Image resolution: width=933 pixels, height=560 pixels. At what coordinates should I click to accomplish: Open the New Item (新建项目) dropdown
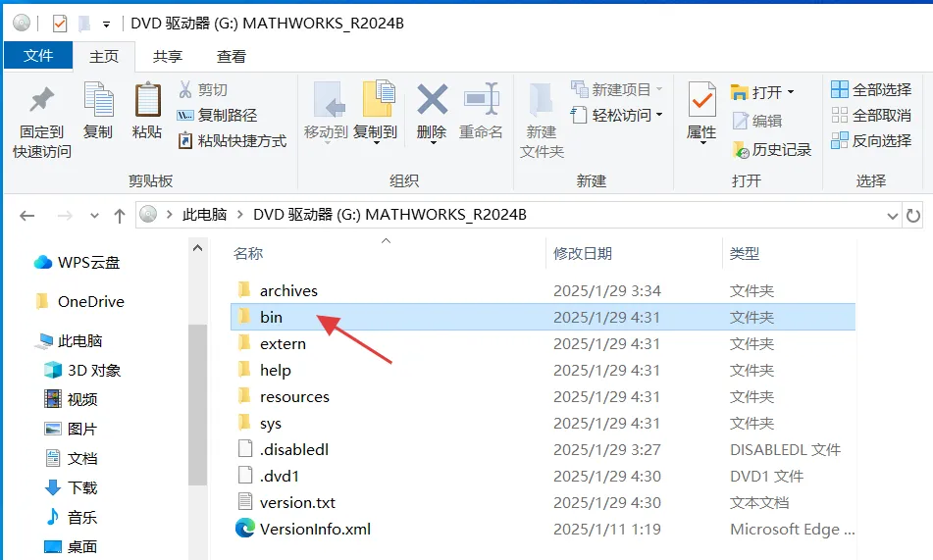pyautogui.click(x=616, y=89)
